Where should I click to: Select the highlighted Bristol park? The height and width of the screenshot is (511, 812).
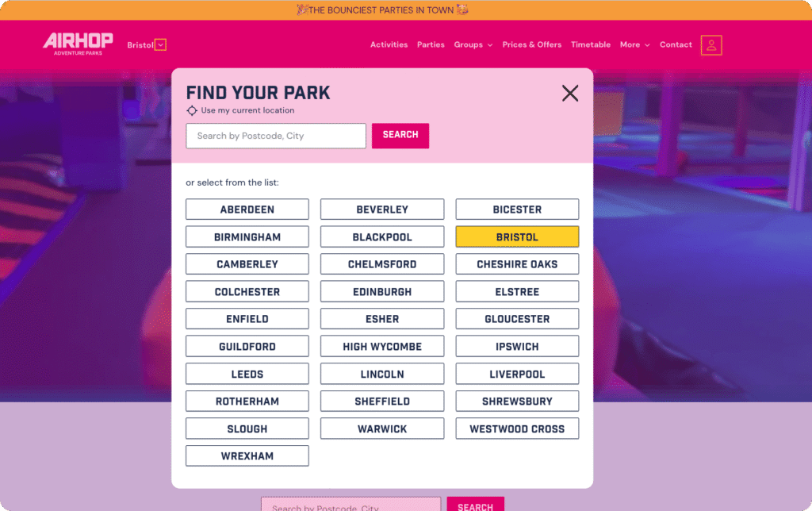(517, 237)
